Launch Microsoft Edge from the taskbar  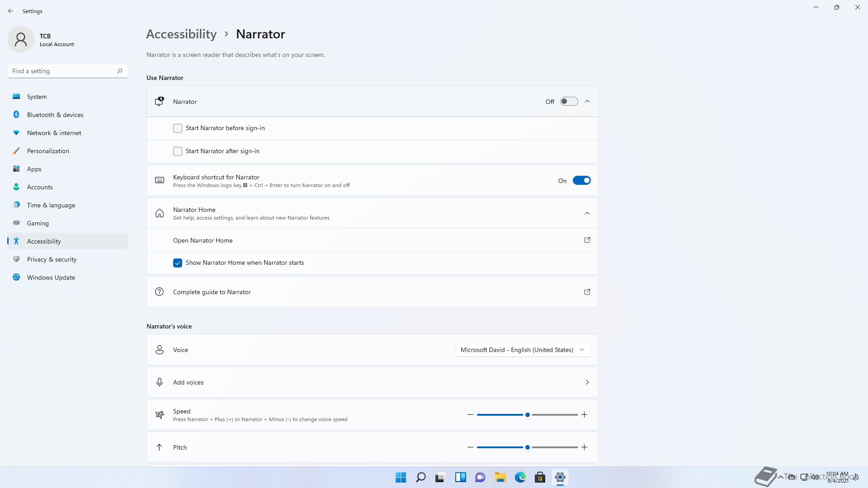(x=520, y=477)
